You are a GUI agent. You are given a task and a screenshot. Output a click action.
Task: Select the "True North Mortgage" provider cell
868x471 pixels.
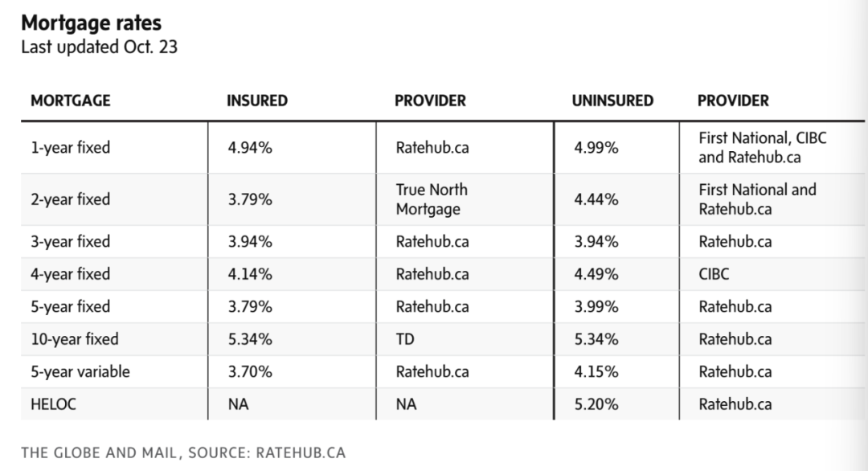pyautogui.click(x=432, y=199)
